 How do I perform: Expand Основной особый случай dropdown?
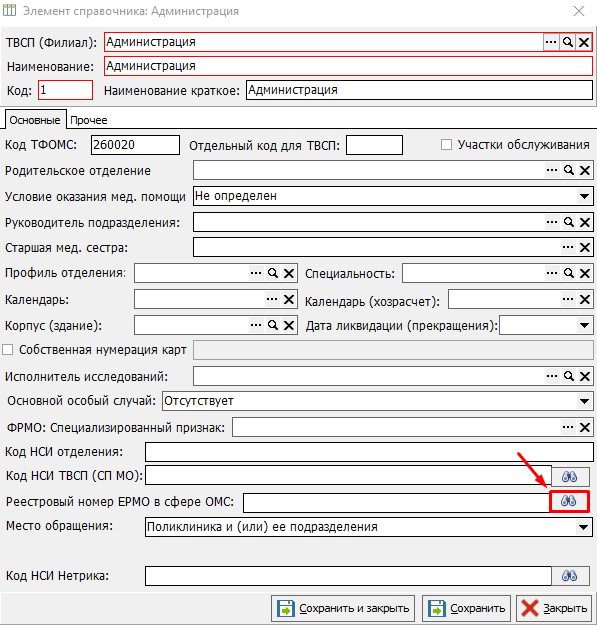[x=584, y=401]
